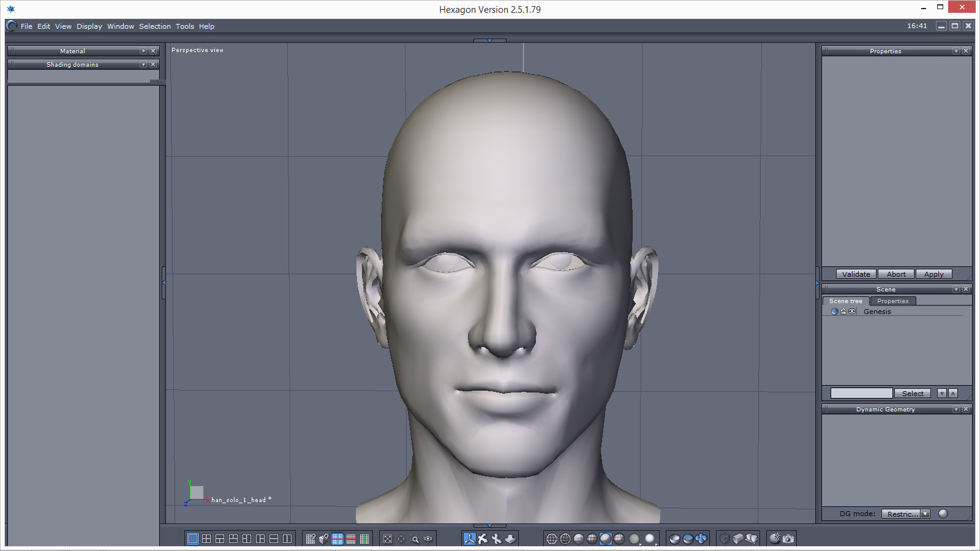This screenshot has width=980, height=551.
Task: Switch to flat solid display mode
Action: tap(579, 539)
